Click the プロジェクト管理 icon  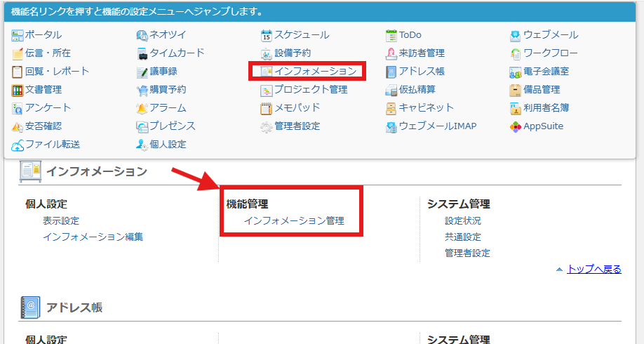click(x=267, y=90)
